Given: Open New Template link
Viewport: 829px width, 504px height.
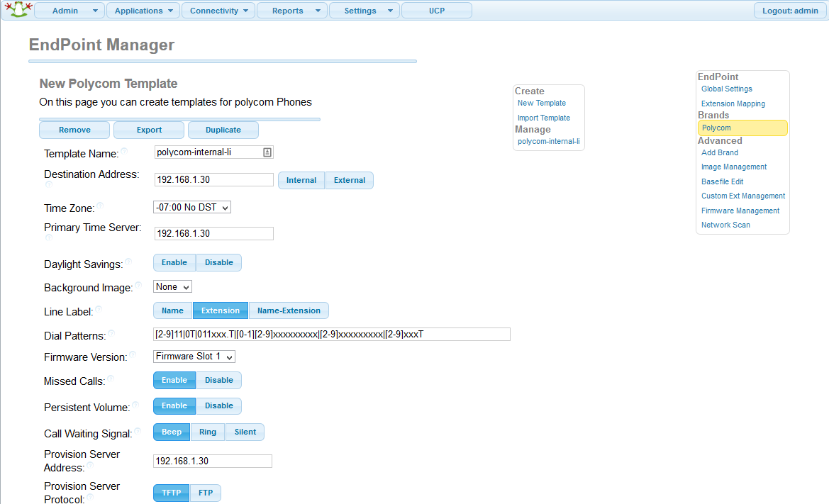Looking at the screenshot, I should (541, 103).
